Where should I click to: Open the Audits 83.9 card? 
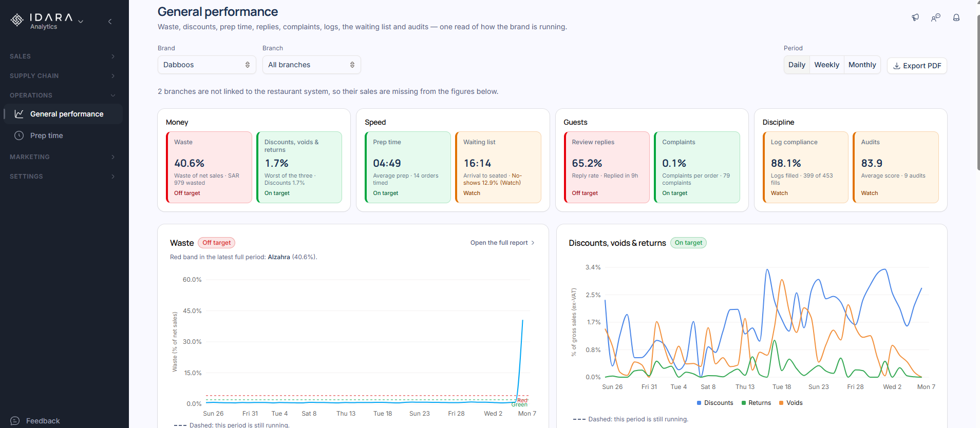[896, 167]
